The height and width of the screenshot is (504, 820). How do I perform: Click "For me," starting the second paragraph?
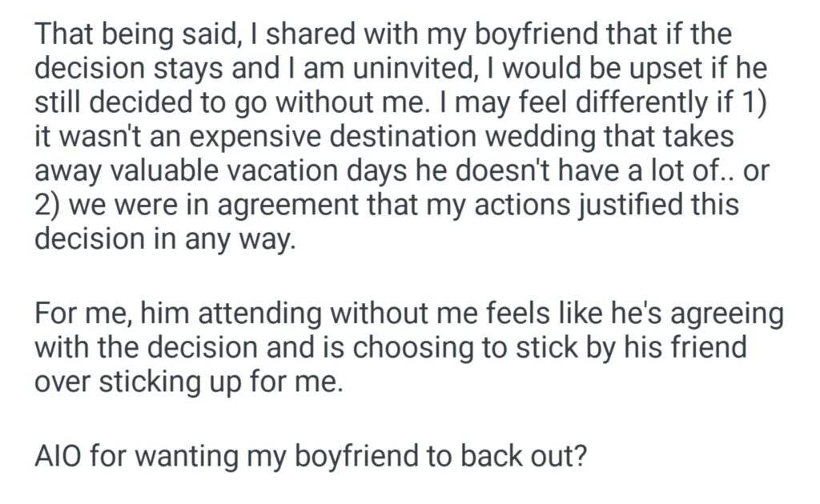click(81, 314)
